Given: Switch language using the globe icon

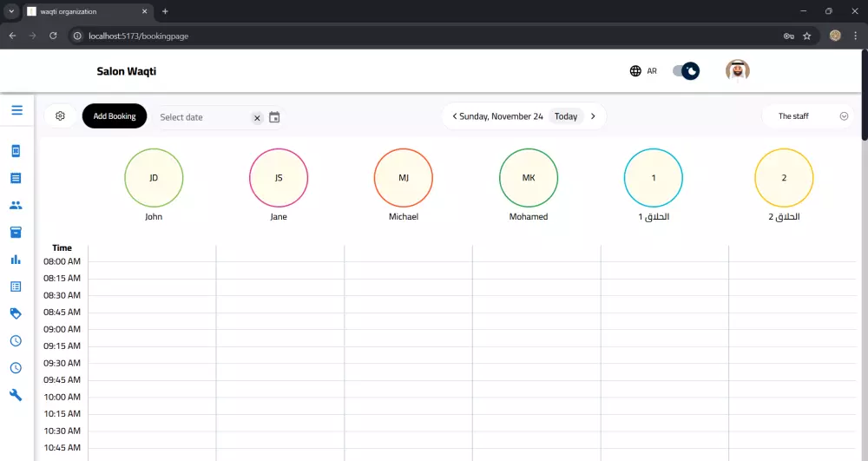Looking at the screenshot, I should click(x=635, y=71).
